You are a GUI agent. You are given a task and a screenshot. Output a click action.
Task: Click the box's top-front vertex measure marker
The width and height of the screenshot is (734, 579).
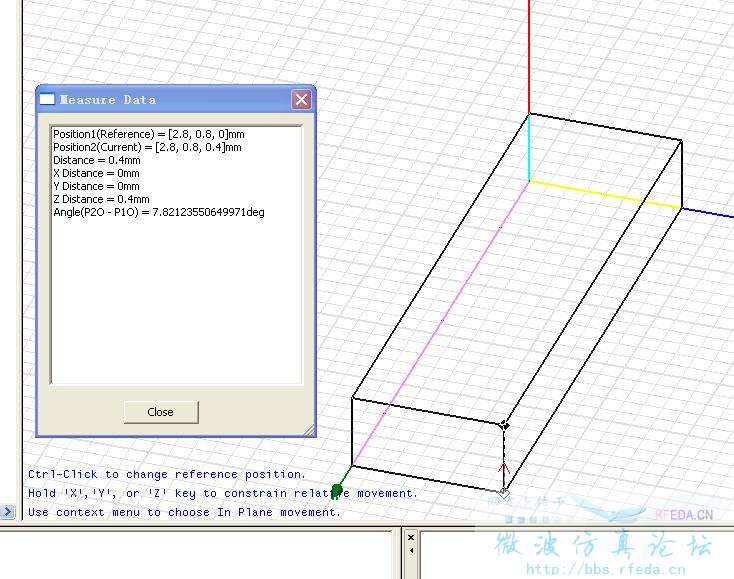[x=504, y=425]
